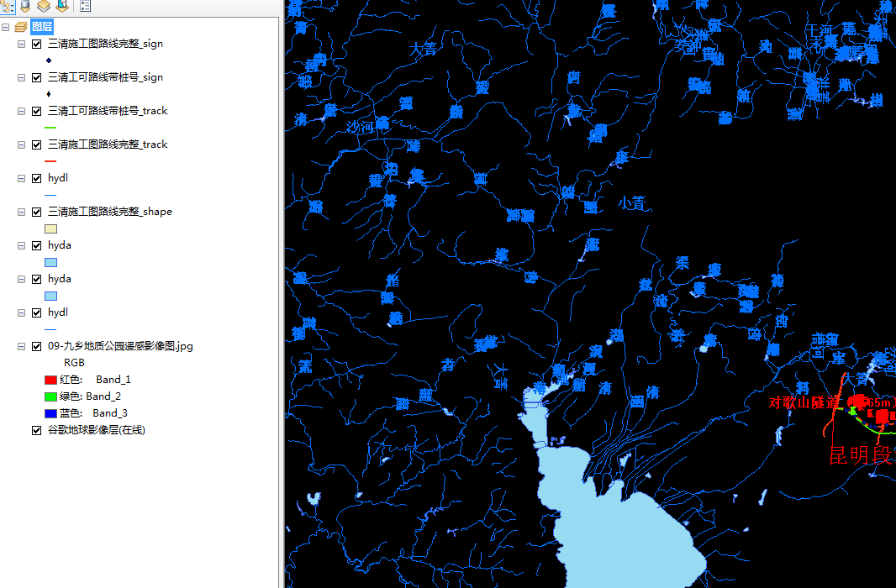Select the 三清工可路线带桩号_track layer name
Image resolution: width=896 pixels, height=588 pixels.
coord(108,111)
